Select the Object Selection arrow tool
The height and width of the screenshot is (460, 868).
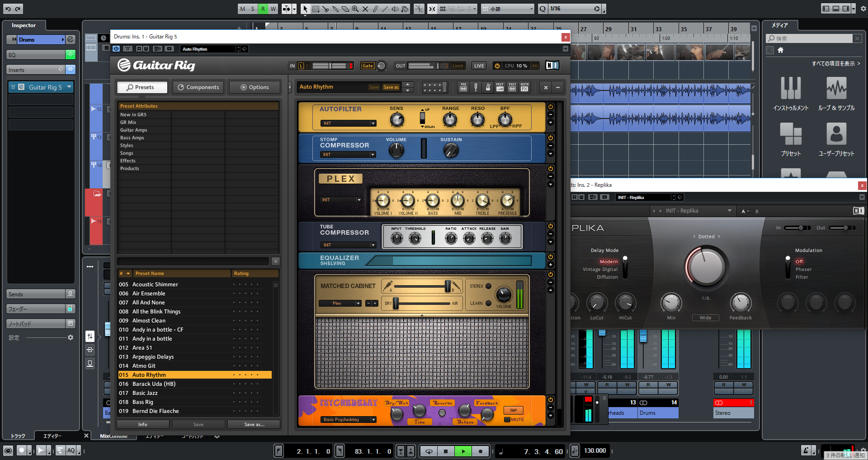(x=305, y=9)
